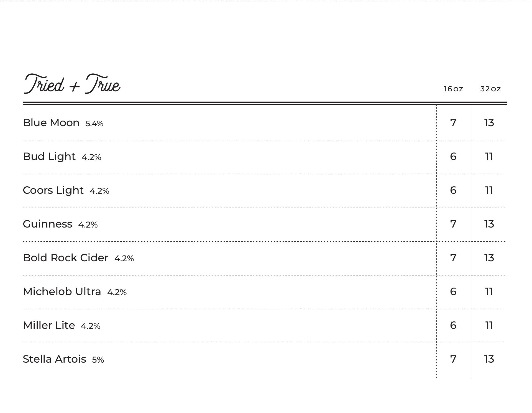
Task: Pick the Guinness 32oz price
Action: click(489, 224)
